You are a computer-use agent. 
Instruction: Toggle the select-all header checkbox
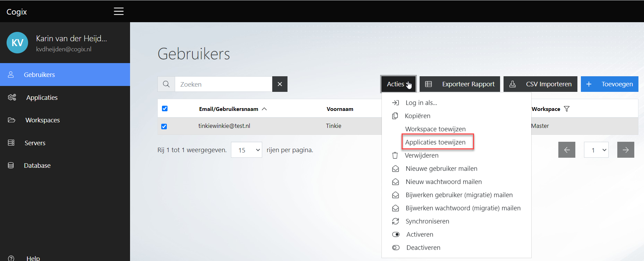pos(165,108)
